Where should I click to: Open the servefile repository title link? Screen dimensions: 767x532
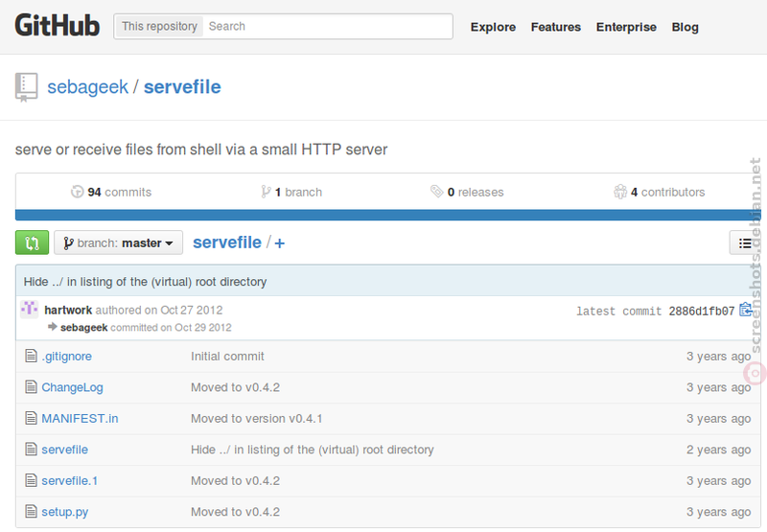coord(182,87)
